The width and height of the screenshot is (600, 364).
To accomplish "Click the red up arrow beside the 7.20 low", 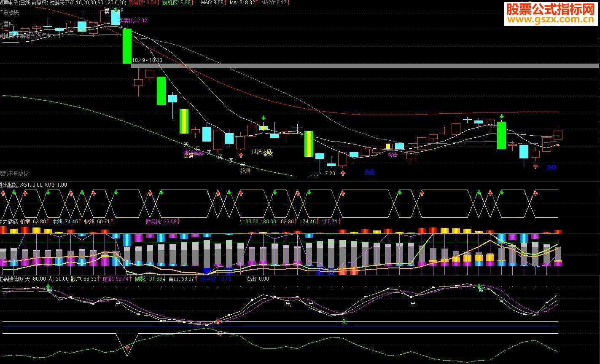I will (342, 173).
